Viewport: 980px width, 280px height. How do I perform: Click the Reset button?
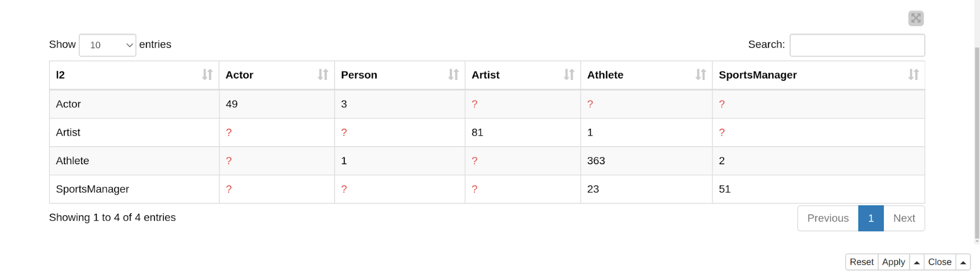(x=861, y=262)
